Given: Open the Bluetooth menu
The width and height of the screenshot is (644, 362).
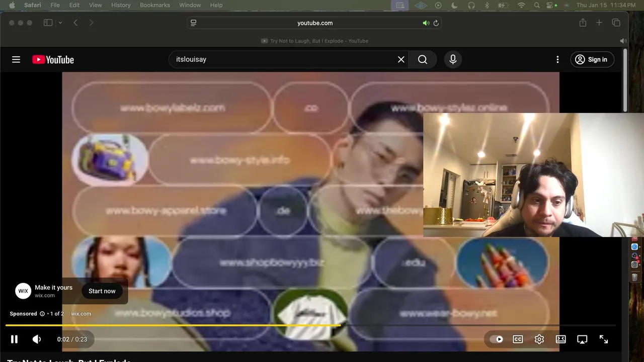Looking at the screenshot, I should coord(487,5).
